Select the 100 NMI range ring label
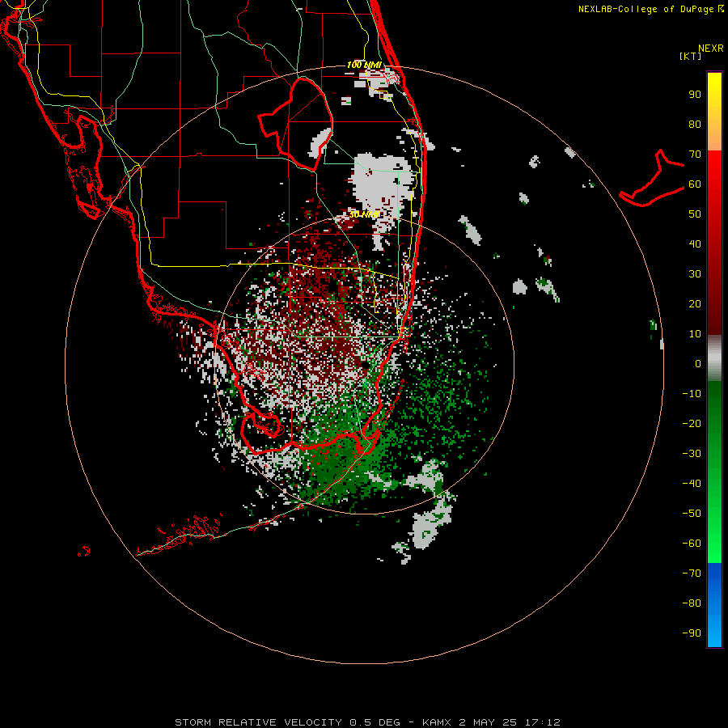Screen dimensions: 728x728 [364, 65]
